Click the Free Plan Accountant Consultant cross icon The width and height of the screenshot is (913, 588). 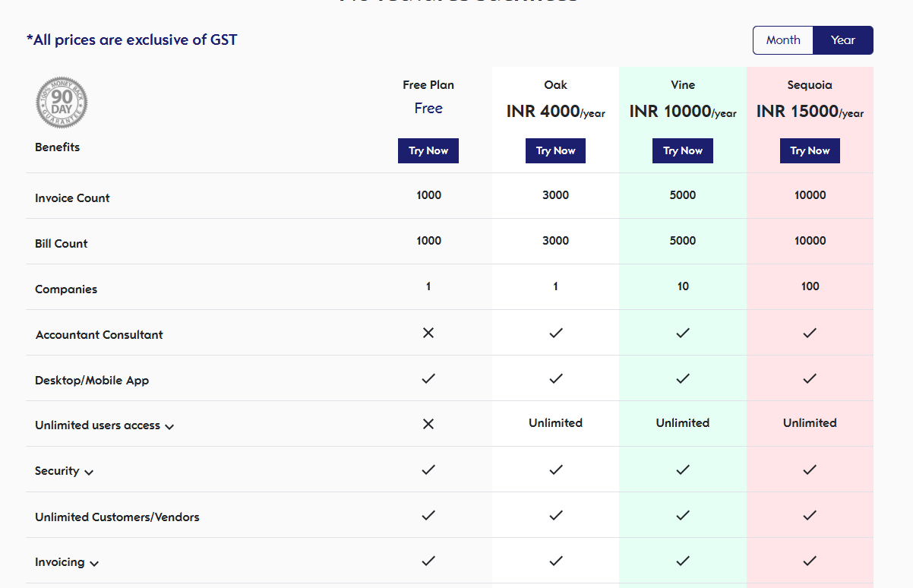(x=428, y=333)
